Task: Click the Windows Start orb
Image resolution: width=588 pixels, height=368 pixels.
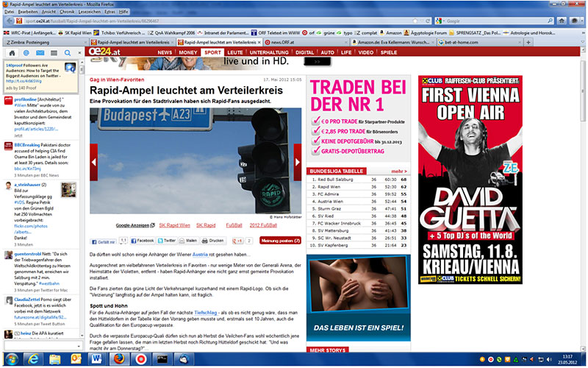Action: pyautogui.click(x=11, y=359)
